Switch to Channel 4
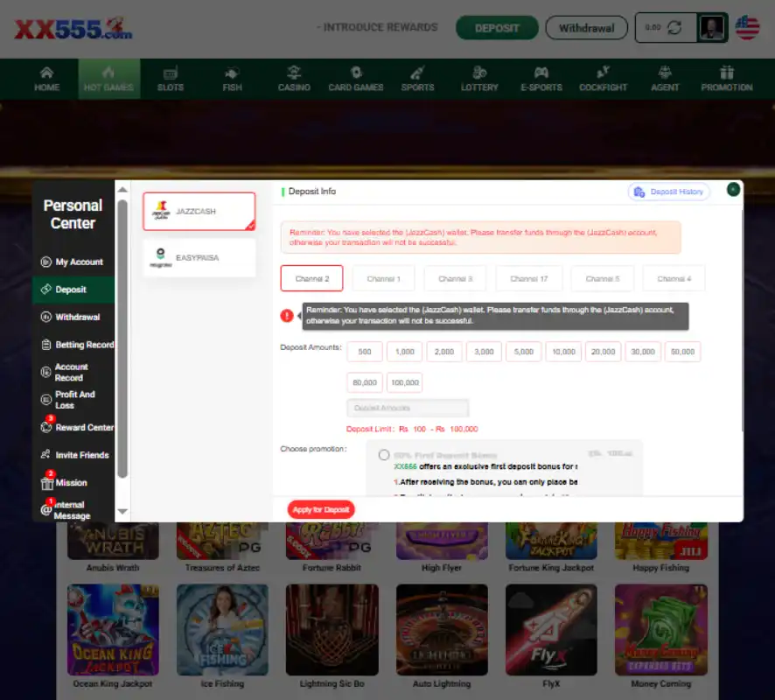 click(674, 278)
